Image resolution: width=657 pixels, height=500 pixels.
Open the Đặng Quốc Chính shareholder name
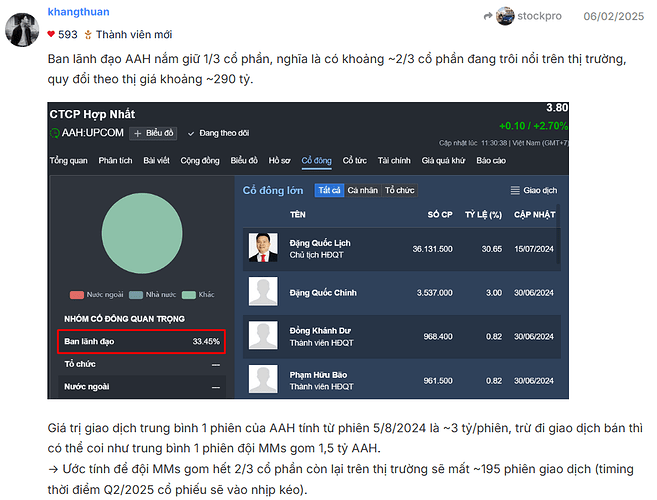click(323, 293)
